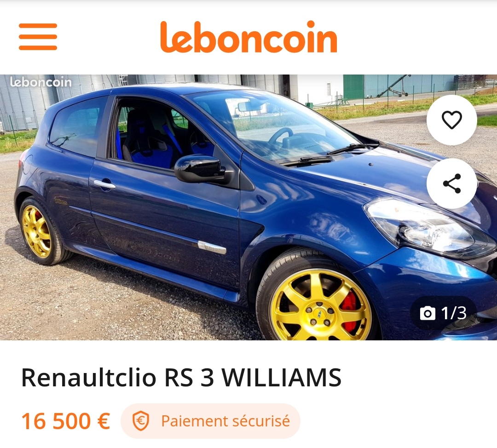Open the Renaultclio RS 3 WILLIAMS title
The height and width of the screenshot is (448, 497).
(181, 377)
